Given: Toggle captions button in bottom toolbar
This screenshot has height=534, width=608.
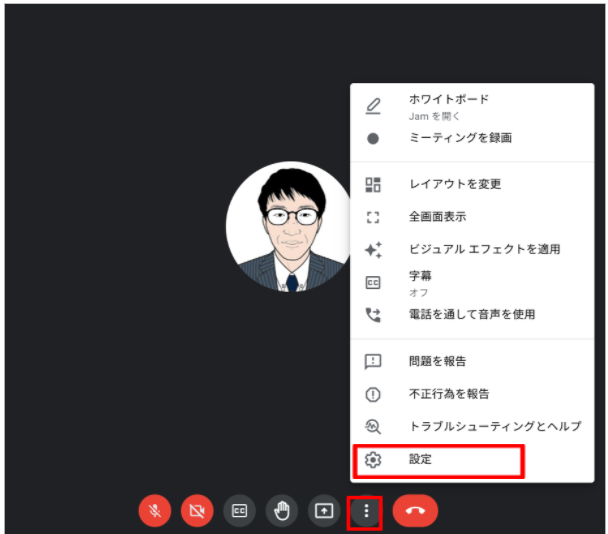Looking at the screenshot, I should [x=239, y=511].
